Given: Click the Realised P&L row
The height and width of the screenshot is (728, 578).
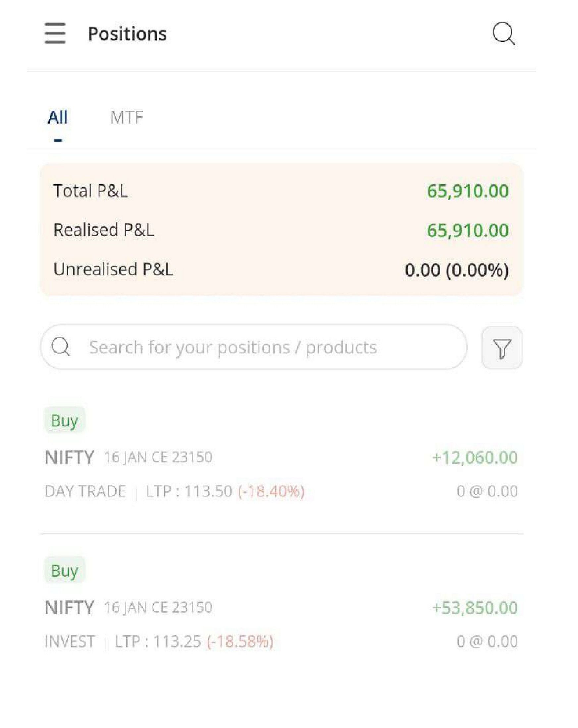Looking at the screenshot, I should 282,230.
